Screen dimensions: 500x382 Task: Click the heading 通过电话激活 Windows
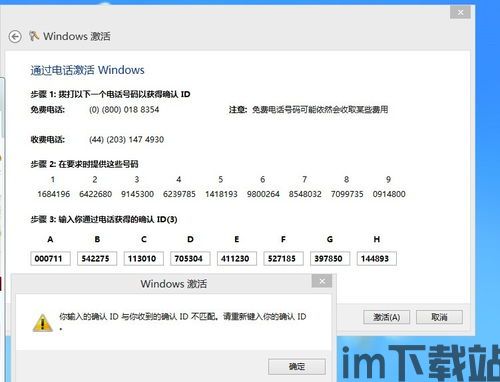point(87,70)
